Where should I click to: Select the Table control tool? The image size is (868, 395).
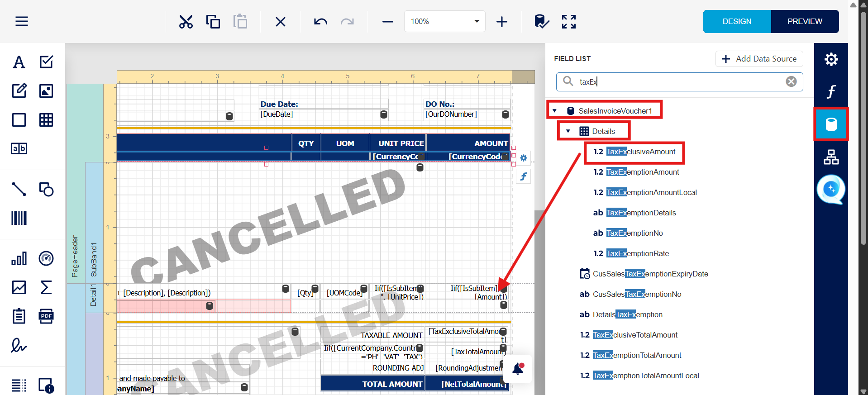click(46, 120)
